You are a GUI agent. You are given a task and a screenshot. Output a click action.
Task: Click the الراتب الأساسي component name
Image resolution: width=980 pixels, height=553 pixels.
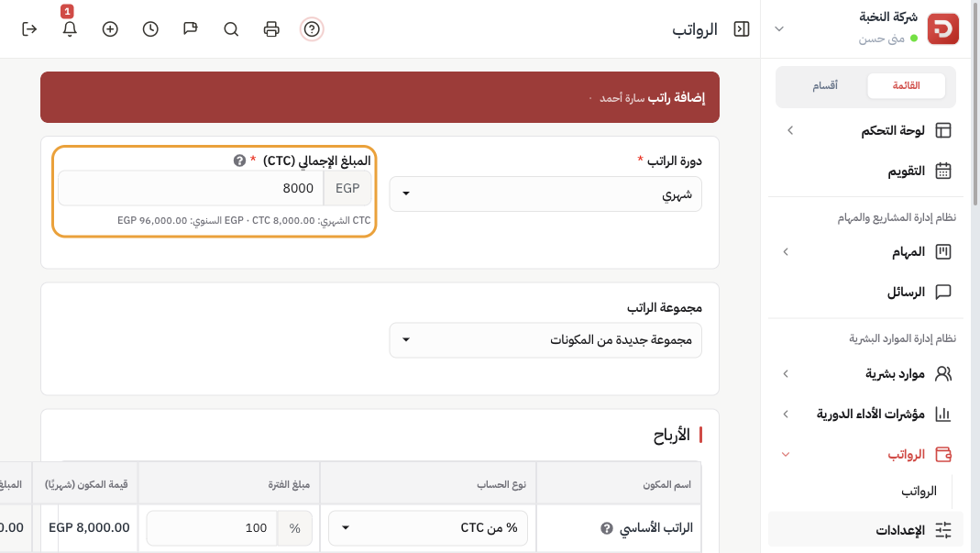[x=656, y=528]
